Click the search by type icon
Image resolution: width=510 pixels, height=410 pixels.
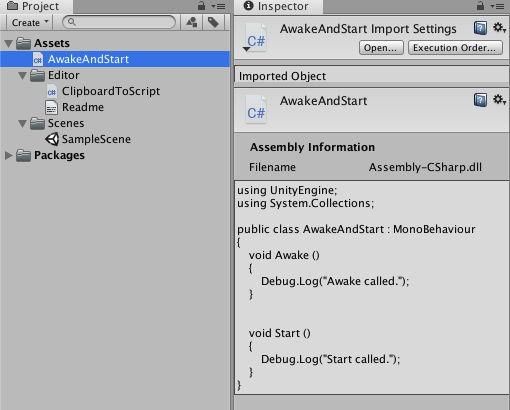192,22
